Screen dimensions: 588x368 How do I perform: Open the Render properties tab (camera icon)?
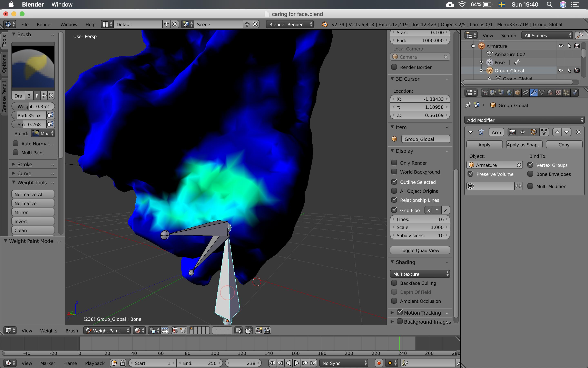(x=484, y=93)
